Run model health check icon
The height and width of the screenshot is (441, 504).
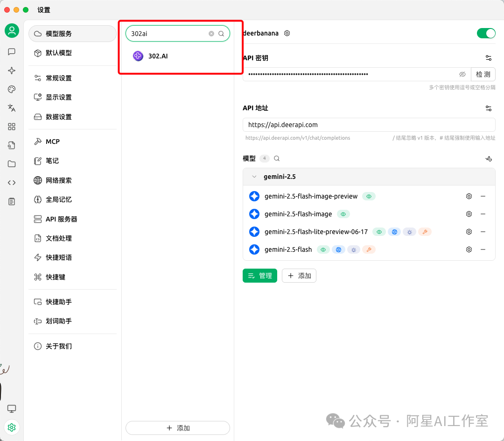click(489, 158)
